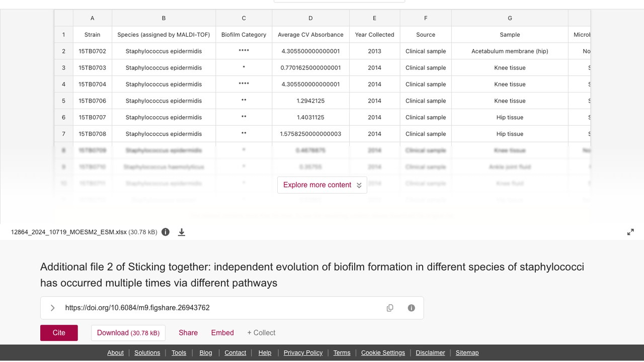Screen dimensions: 644x362
Task: Click 'Biofilm Category' header cell
Action: click(244, 35)
